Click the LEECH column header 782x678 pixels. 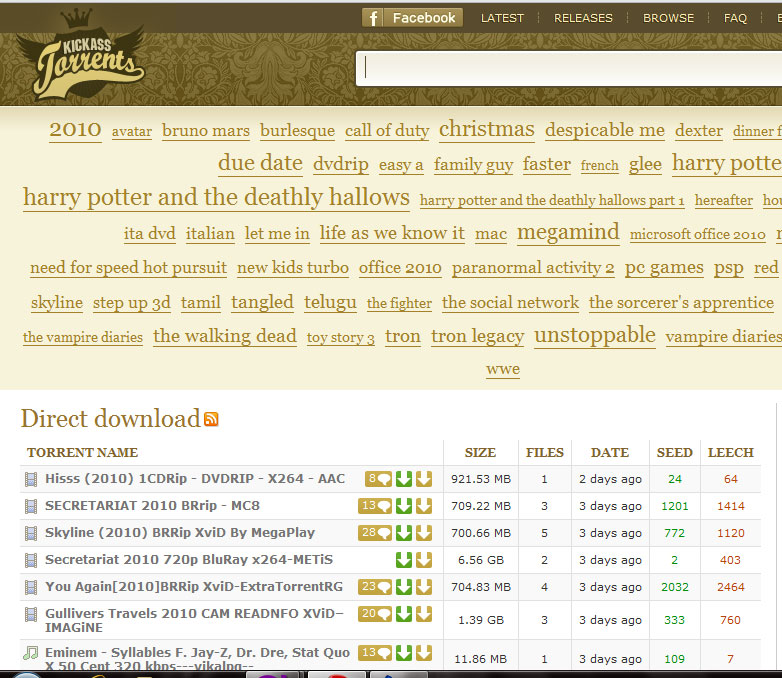pyautogui.click(x=731, y=452)
